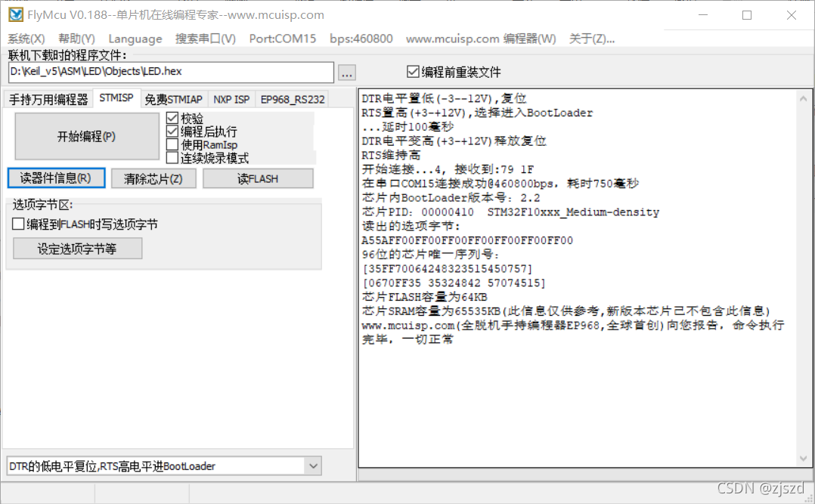
Task: Click 读FLASH button
Action: pos(258,179)
